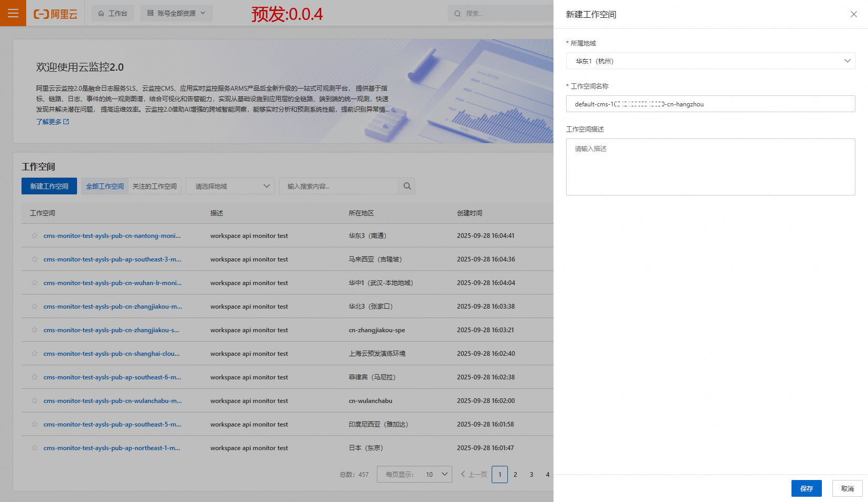Open the ap-southeast-5 workspace link
The height and width of the screenshot is (502, 868).
(112, 424)
